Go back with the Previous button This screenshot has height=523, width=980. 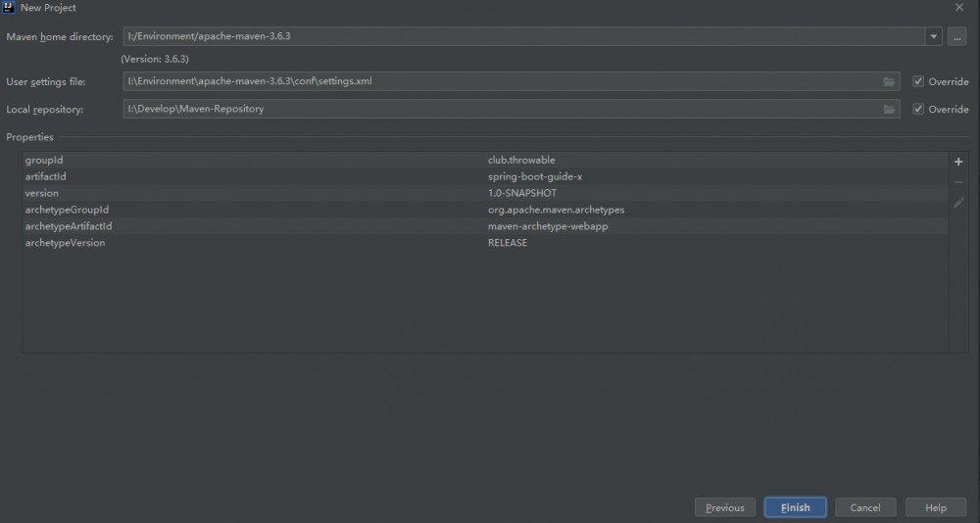point(725,507)
